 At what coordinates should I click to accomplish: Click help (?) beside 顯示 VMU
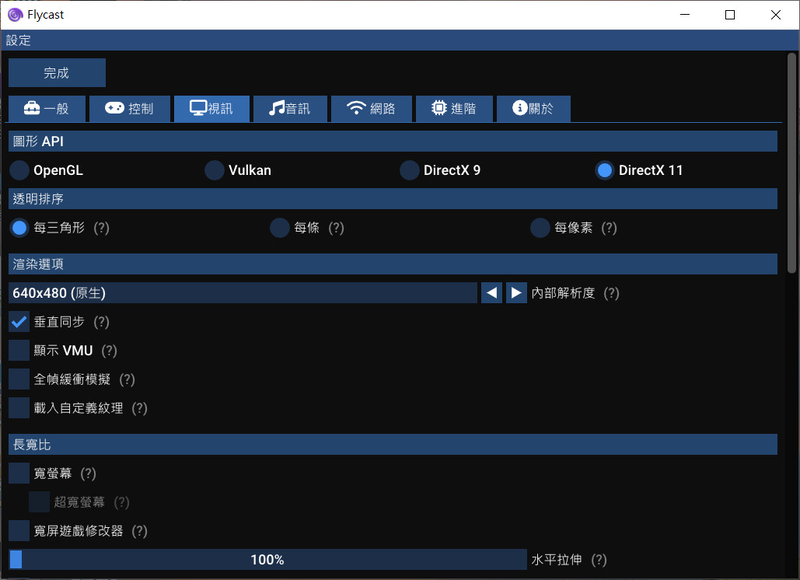tap(109, 351)
